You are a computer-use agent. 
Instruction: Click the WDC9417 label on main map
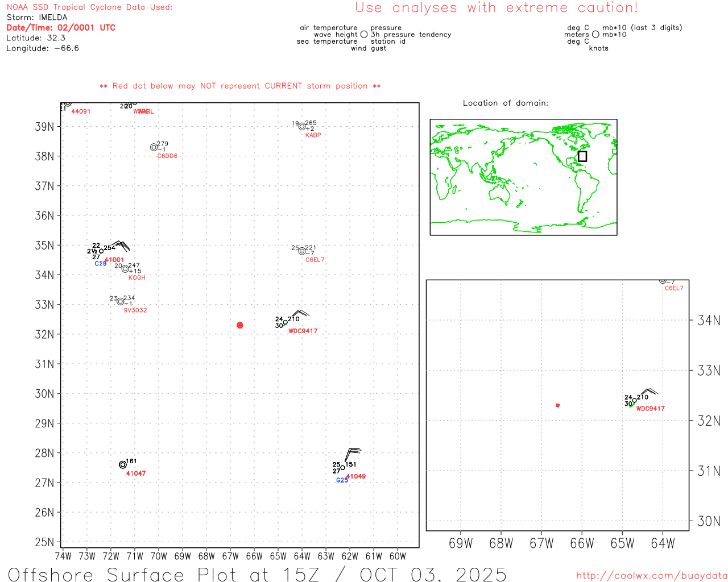pos(303,331)
